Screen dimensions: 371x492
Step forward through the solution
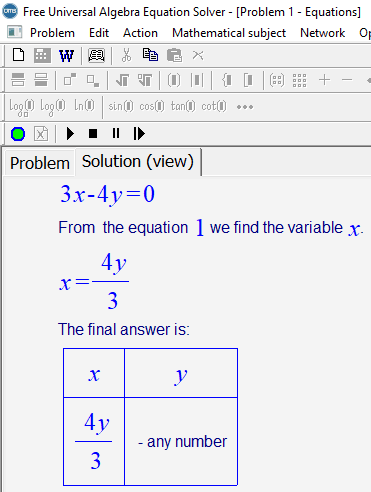pos(139,134)
